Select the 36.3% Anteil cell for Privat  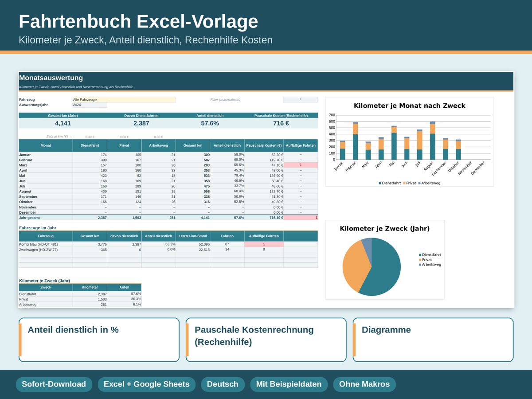click(124, 299)
